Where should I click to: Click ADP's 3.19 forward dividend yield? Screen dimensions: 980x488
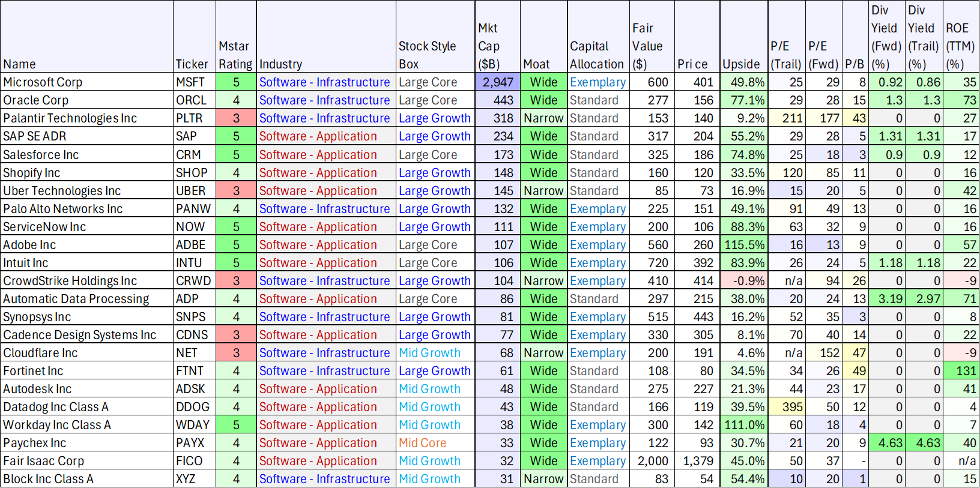click(887, 298)
